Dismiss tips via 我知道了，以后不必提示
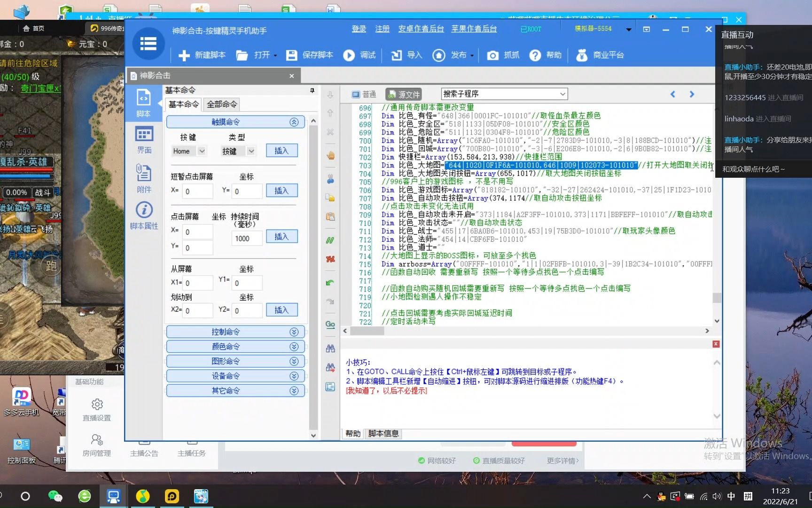 [x=387, y=391]
